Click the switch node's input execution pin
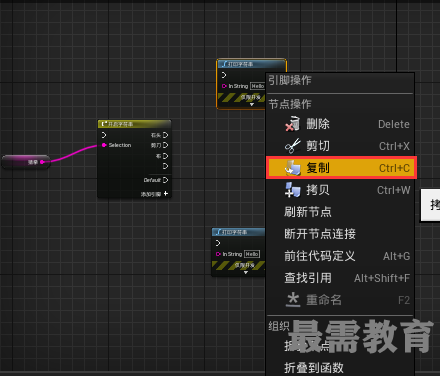 click(x=104, y=135)
